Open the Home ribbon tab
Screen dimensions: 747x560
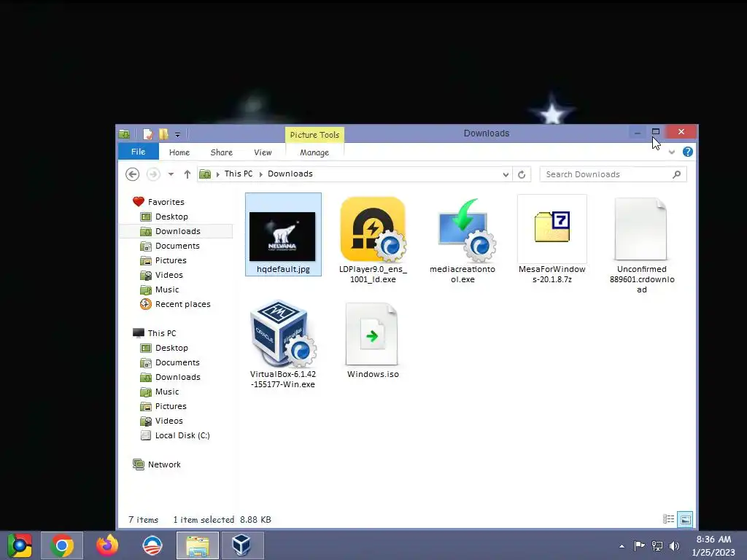179,152
